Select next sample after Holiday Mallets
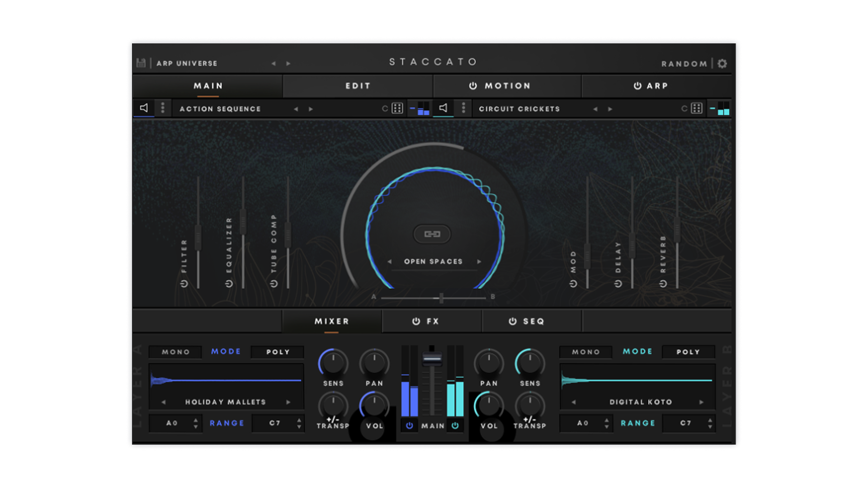Screen dimensions: 868x488 pos(288,402)
